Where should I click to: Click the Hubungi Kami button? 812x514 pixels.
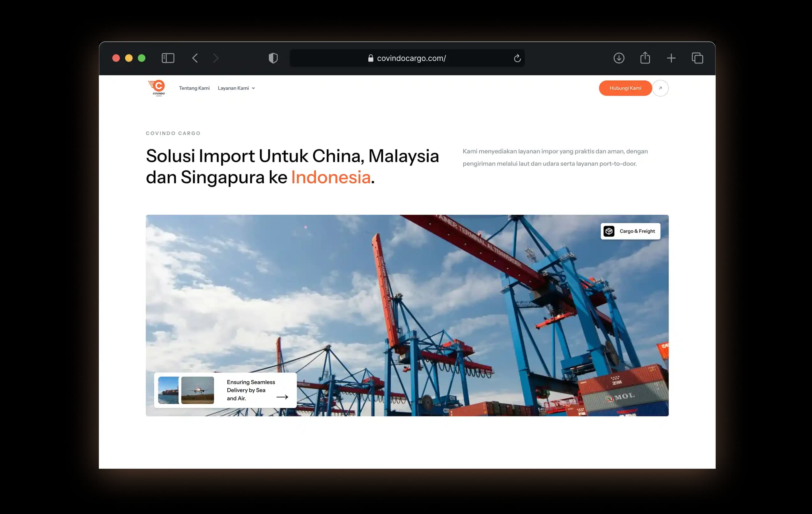(x=625, y=88)
